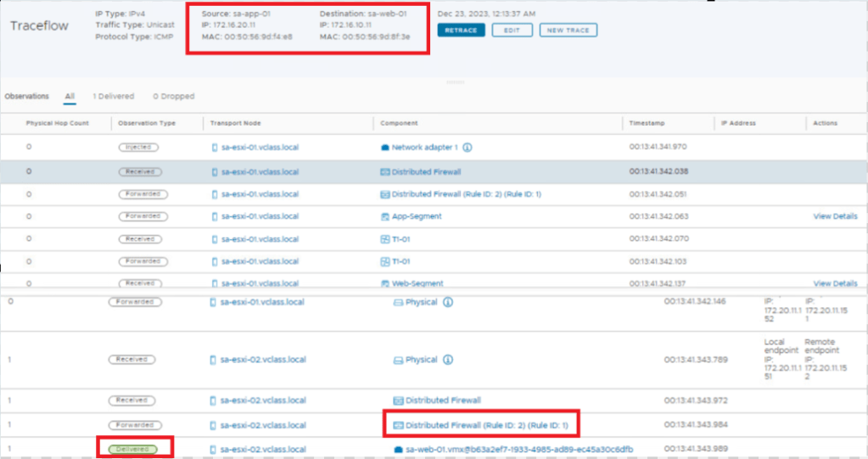Click the info icon next to Network adapter 1
This screenshot has width=868, height=459.
click(x=468, y=147)
